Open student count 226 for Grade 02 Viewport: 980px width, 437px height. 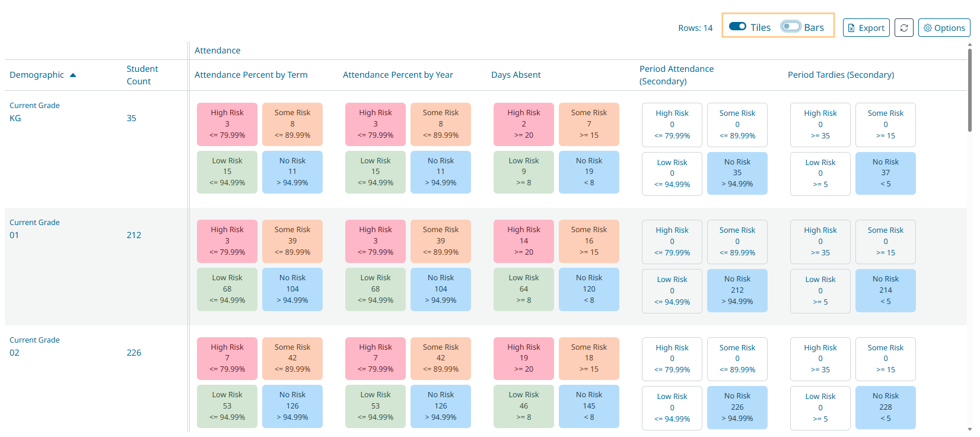(133, 353)
